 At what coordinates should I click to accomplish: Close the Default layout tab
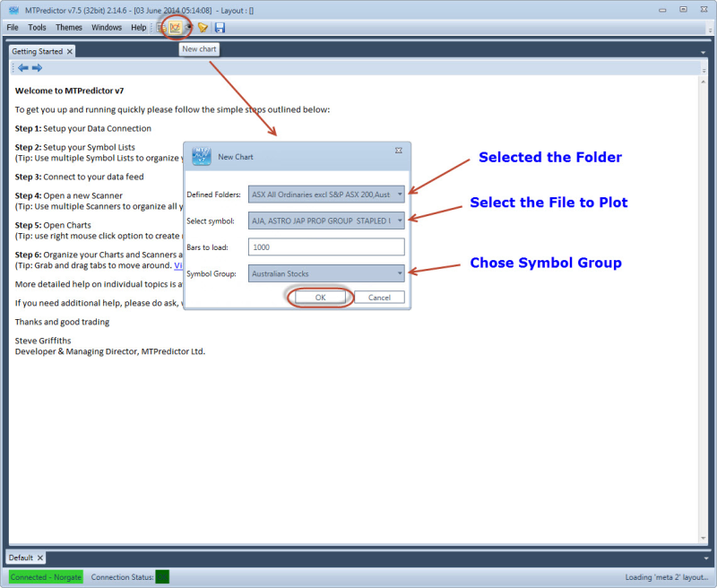40,558
